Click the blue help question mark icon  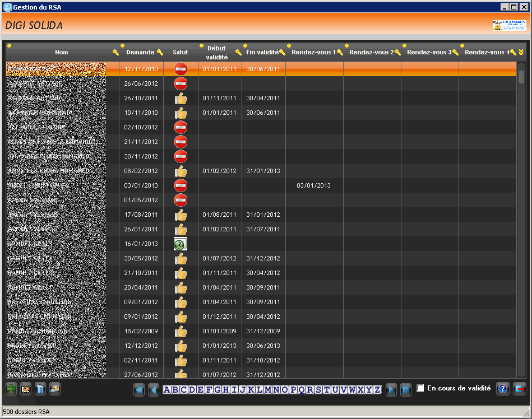click(503, 389)
